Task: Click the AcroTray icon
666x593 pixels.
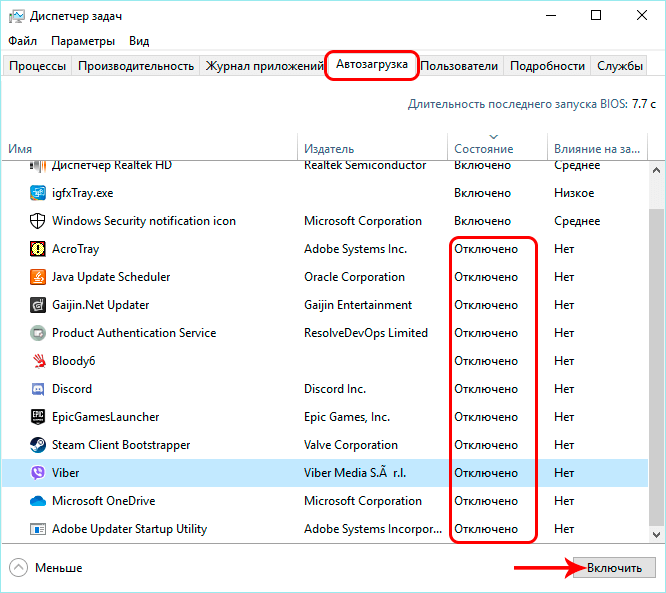Action: tap(38, 249)
